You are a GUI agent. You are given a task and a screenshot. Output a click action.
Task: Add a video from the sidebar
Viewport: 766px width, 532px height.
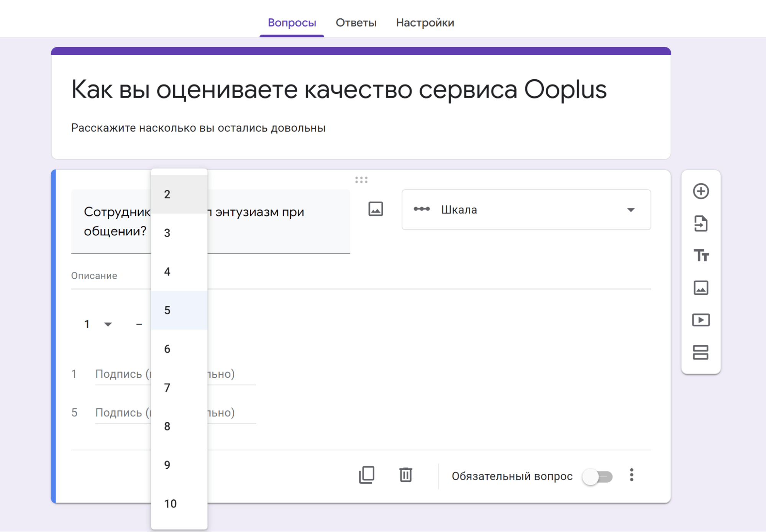tap(700, 320)
